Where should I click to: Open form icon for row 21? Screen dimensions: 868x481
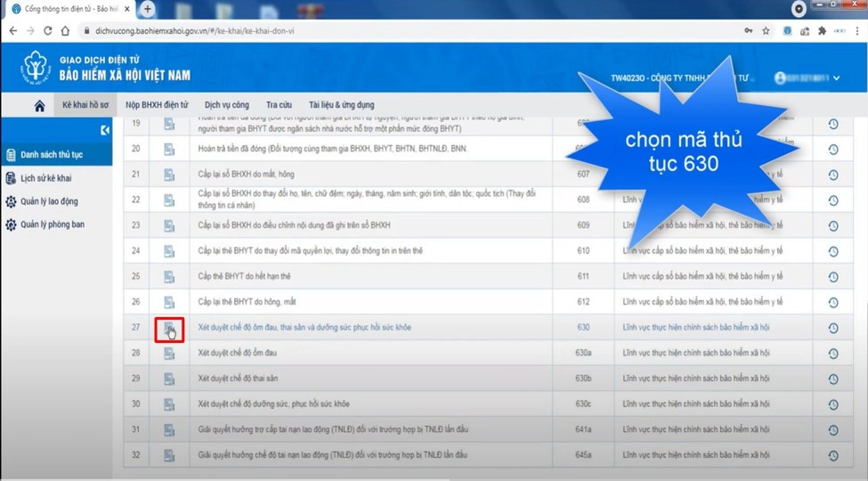click(169, 174)
